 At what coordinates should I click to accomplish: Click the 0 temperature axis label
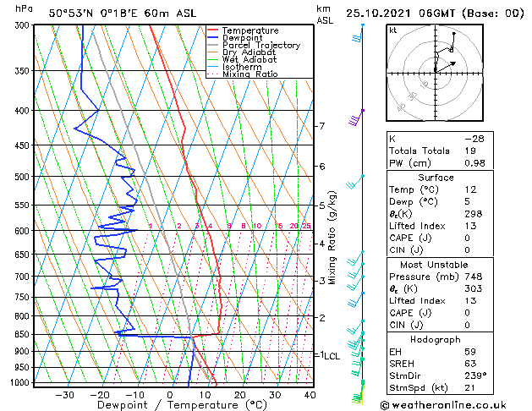tap(170, 395)
